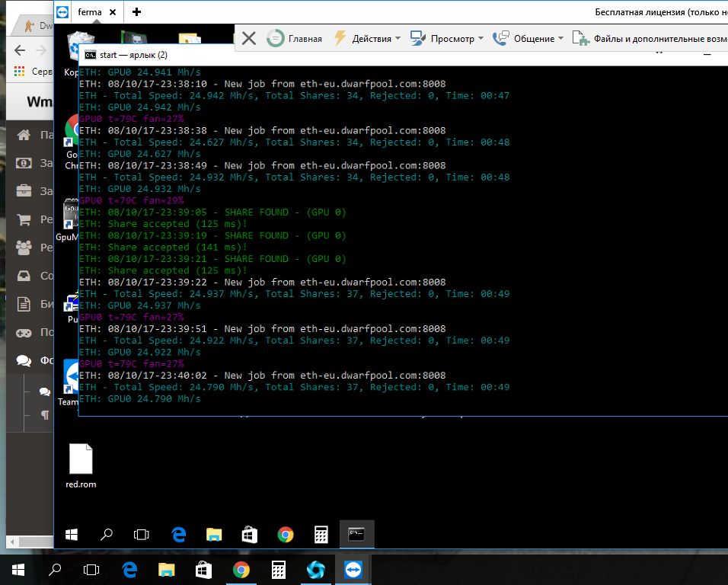Close the session with the X toolbar icon
The width and height of the screenshot is (728, 585).
(248, 38)
